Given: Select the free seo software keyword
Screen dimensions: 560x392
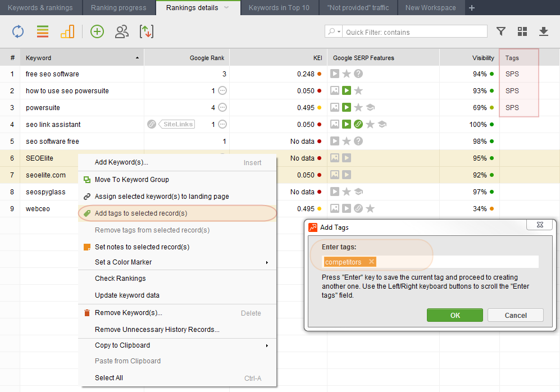Looking at the screenshot, I should pos(52,74).
